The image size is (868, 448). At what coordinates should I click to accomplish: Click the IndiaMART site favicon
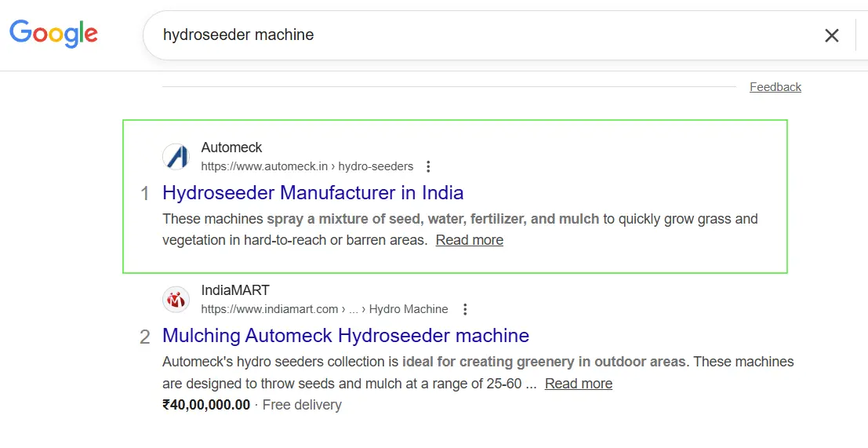176,299
